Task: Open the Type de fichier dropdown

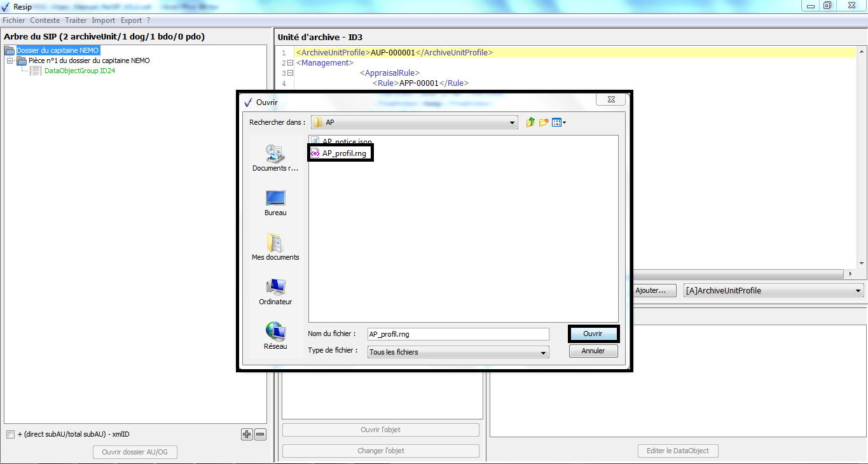Action: coord(542,352)
